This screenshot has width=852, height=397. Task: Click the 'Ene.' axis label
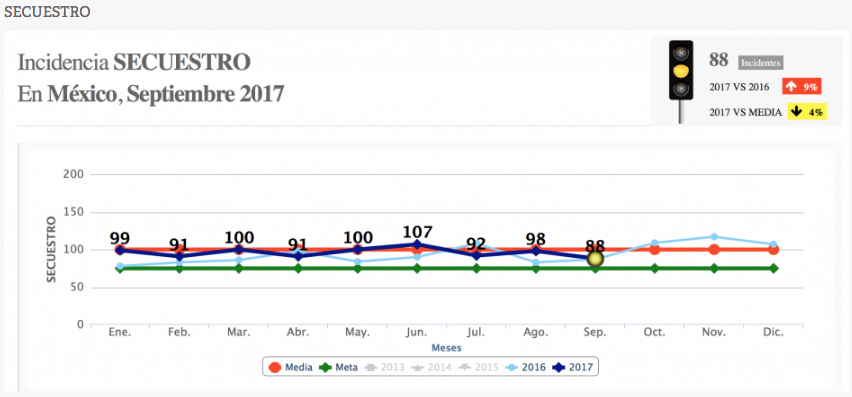(120, 332)
